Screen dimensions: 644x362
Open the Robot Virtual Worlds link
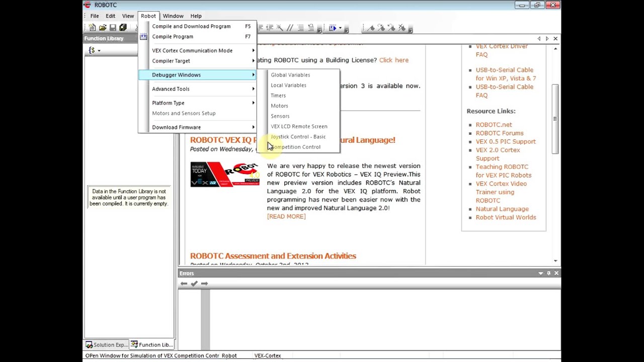pos(506,218)
